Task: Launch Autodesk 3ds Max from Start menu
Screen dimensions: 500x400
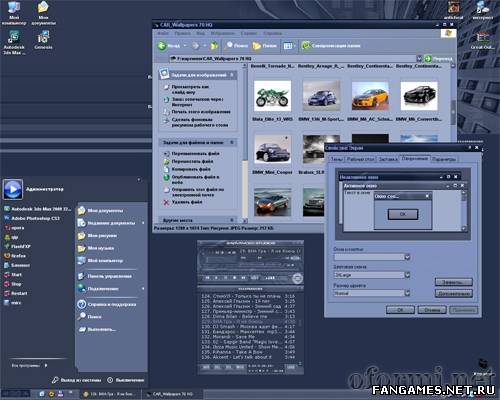Action: click(x=38, y=209)
